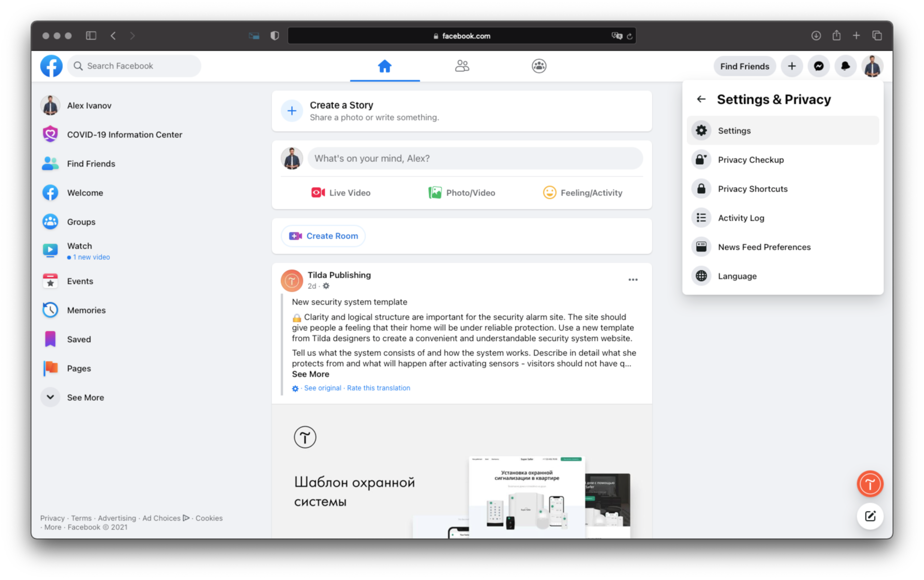
Task: Open Welcome in left sidebar
Action: (x=72, y=193)
